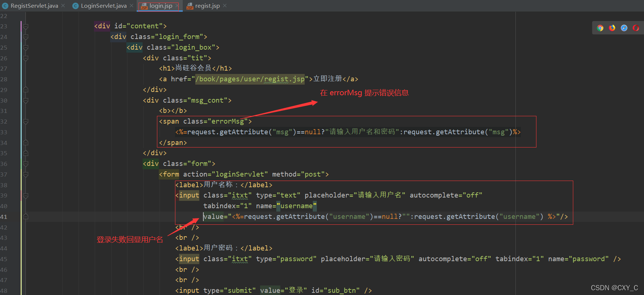Click the class="msg_cont" attribute text

tap(195, 100)
